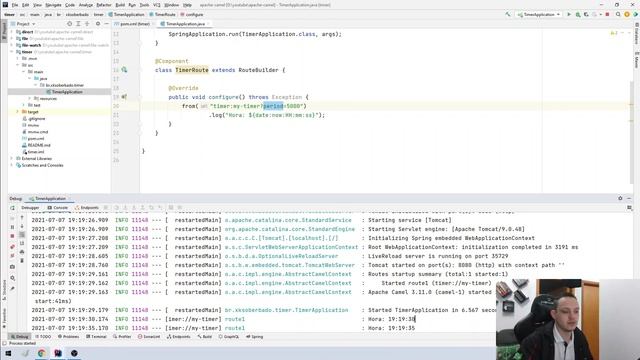
Task: Click print console output icon
Action: [22, 252]
